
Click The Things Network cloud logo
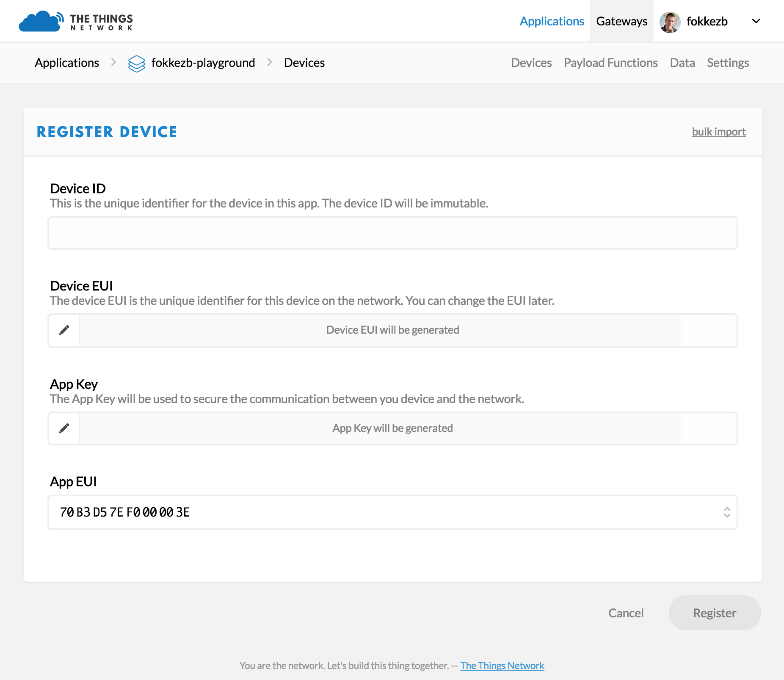(41, 21)
